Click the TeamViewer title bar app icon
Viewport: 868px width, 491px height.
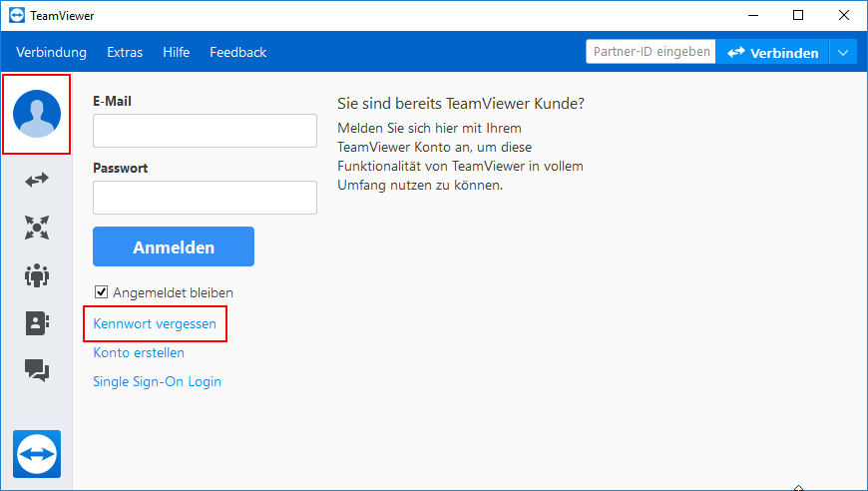pos(17,16)
